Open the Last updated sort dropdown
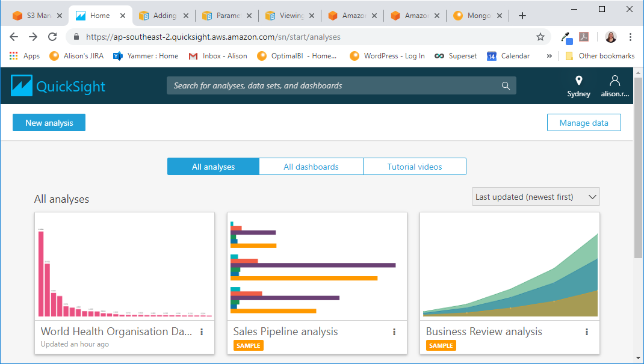Viewport: 644px width, 364px height. point(536,197)
